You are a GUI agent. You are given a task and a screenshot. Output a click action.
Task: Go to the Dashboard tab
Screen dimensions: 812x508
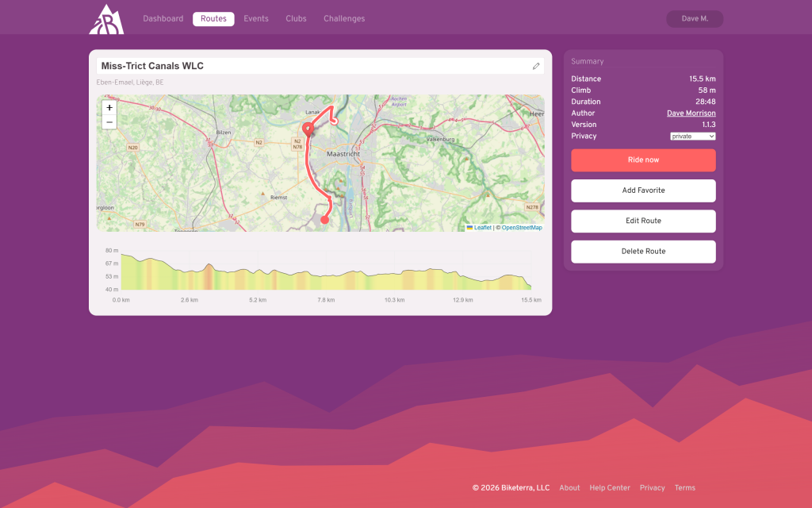pos(163,19)
